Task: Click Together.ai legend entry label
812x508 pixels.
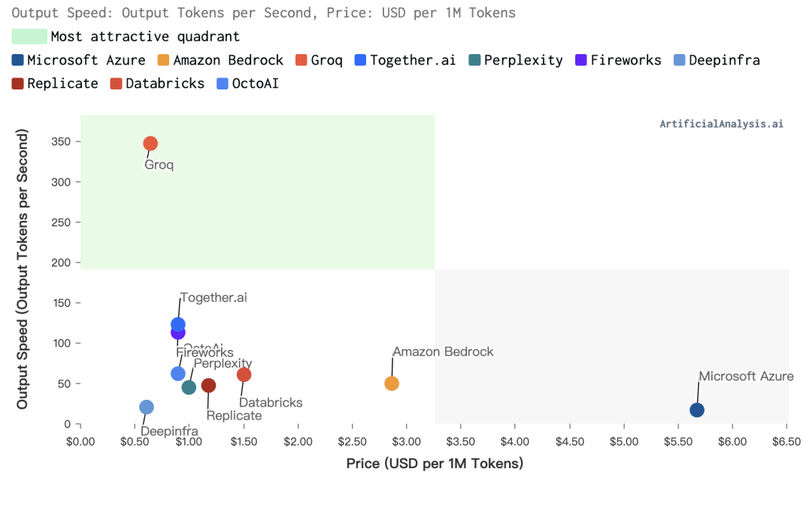Action: (x=413, y=60)
